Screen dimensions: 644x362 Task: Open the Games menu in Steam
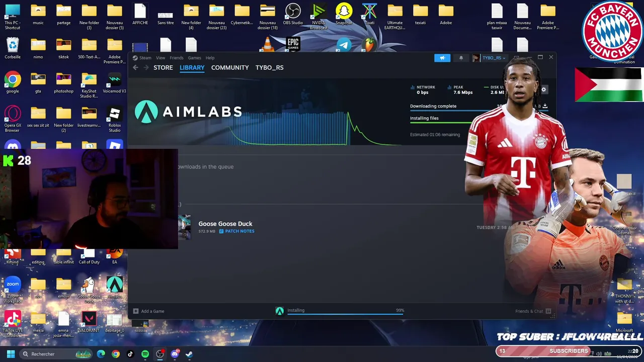(195, 58)
